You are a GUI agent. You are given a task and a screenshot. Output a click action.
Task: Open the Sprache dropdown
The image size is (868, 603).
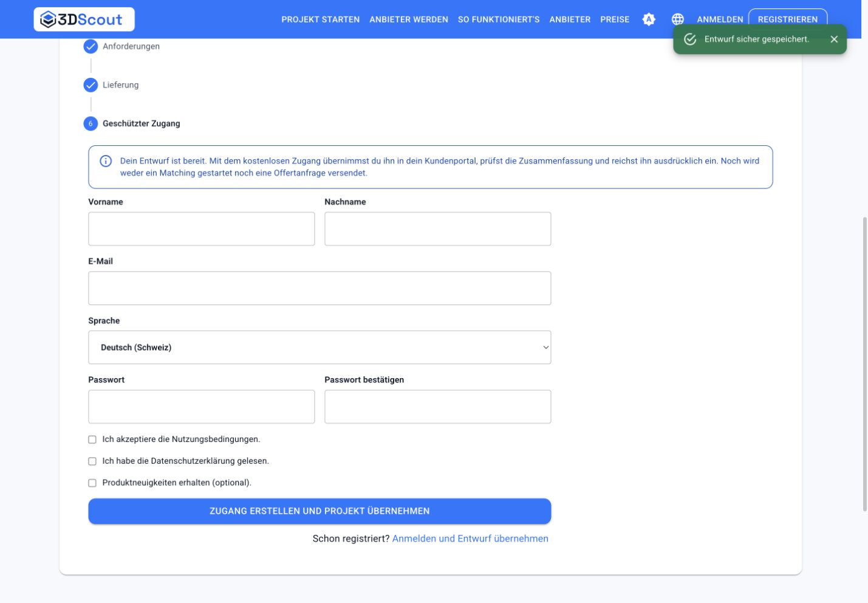[320, 347]
